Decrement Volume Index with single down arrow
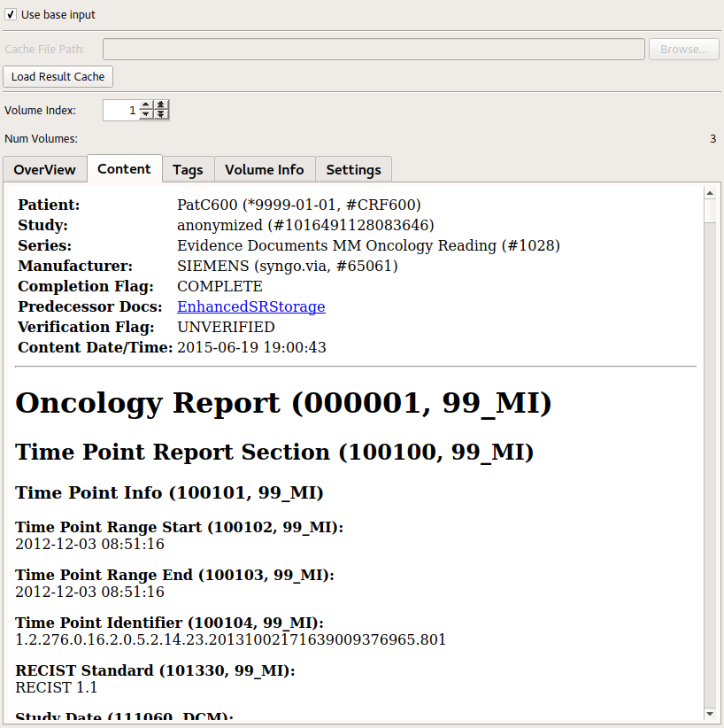Viewport: 724px width, 728px height. tap(146, 115)
